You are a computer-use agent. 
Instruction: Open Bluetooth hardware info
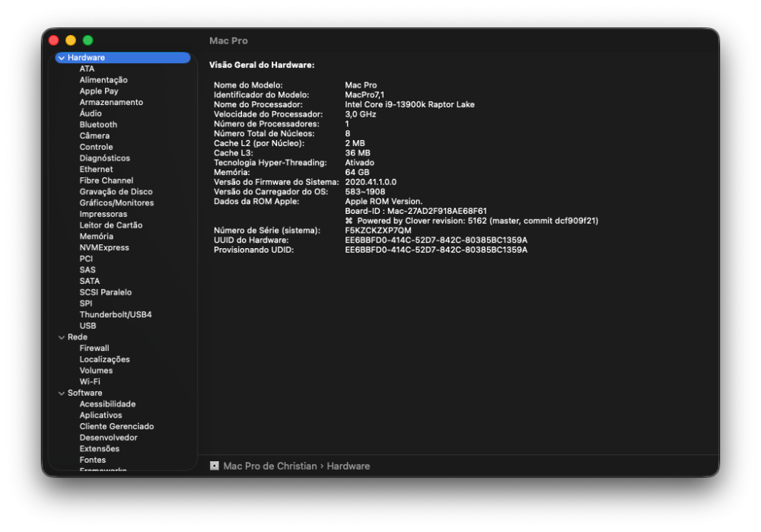coord(98,125)
